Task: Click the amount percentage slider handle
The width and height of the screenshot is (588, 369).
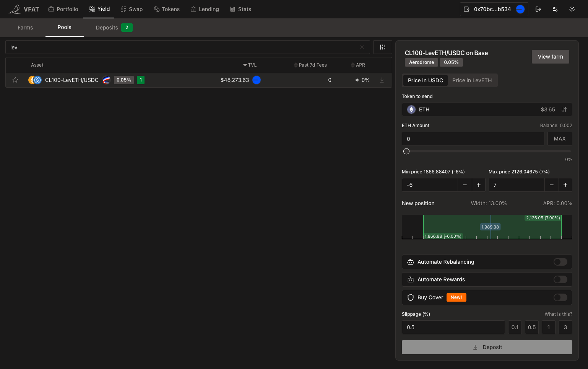Action: (406, 151)
